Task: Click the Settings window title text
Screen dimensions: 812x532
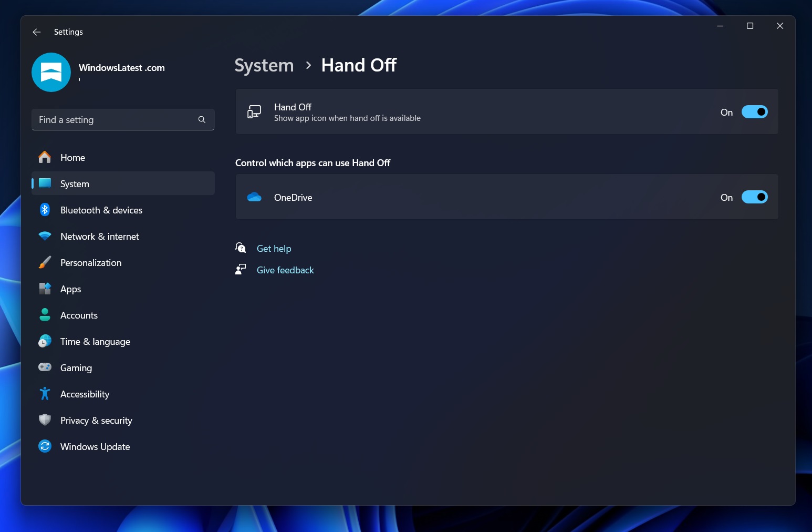Action: coord(68,32)
